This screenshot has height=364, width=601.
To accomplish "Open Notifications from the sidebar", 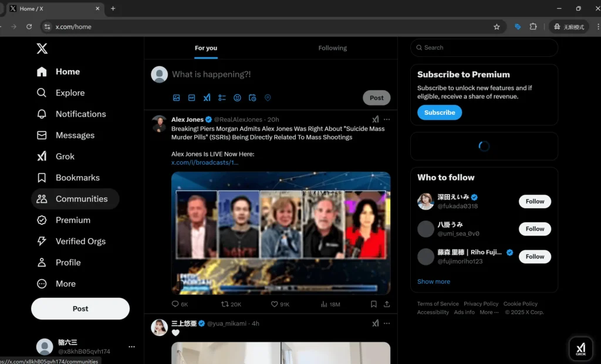I will (71, 114).
